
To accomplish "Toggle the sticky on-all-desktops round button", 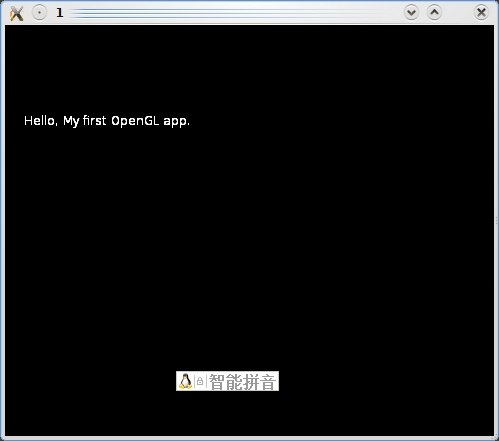I will coord(39,13).
